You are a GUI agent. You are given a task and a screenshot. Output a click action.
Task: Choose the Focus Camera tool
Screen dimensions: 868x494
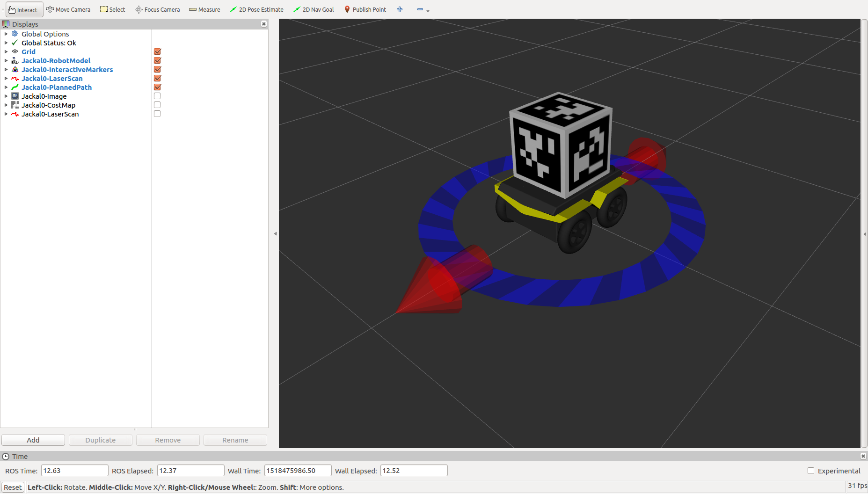[157, 10]
